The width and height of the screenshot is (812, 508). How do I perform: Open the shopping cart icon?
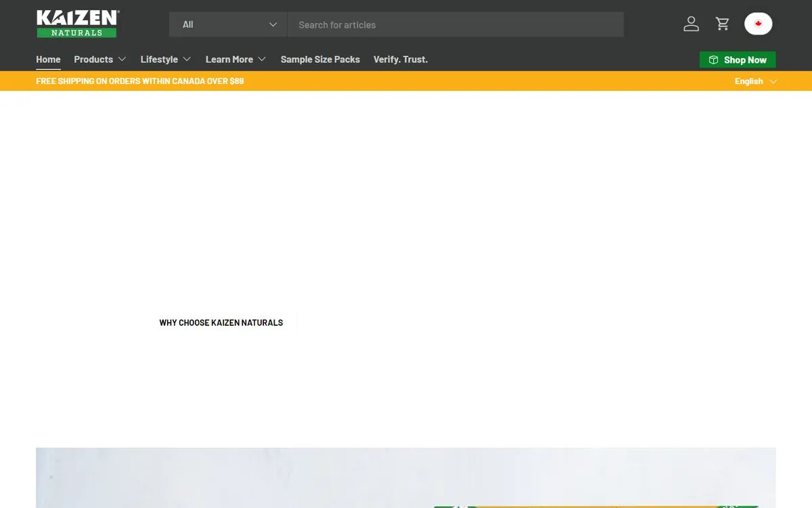pyautogui.click(x=723, y=24)
